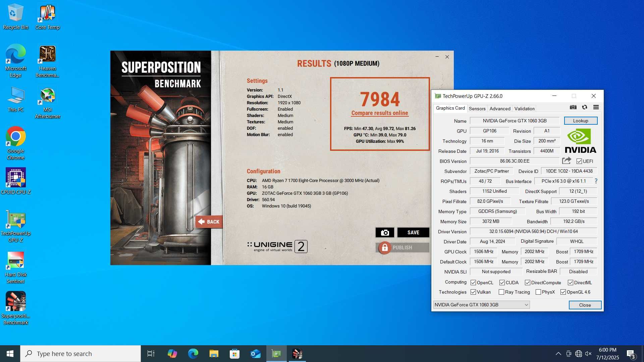Open Compare results online link
This screenshot has width=644, height=362.
380,113
